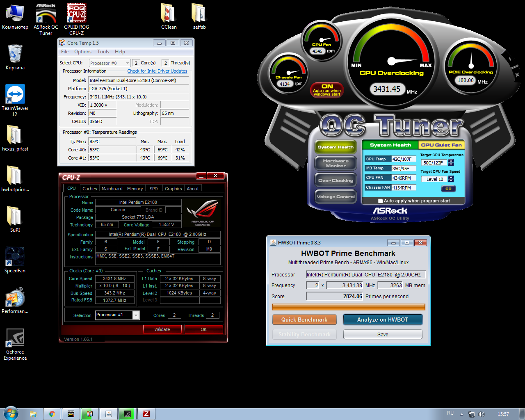Switch to CPU-Z Memory tab
The image size is (525, 420).
(x=135, y=189)
